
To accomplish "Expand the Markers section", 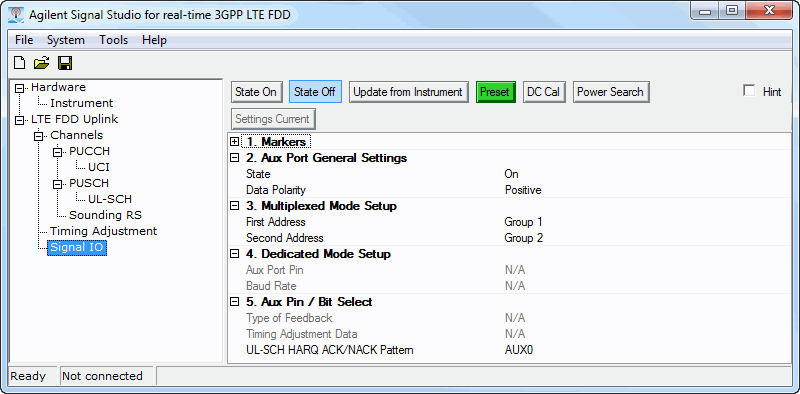I will [235, 142].
